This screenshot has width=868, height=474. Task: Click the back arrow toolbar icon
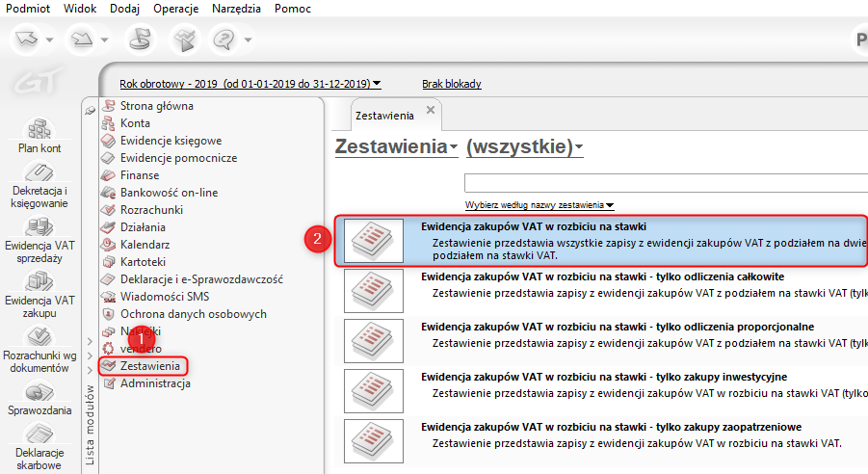click(x=26, y=39)
